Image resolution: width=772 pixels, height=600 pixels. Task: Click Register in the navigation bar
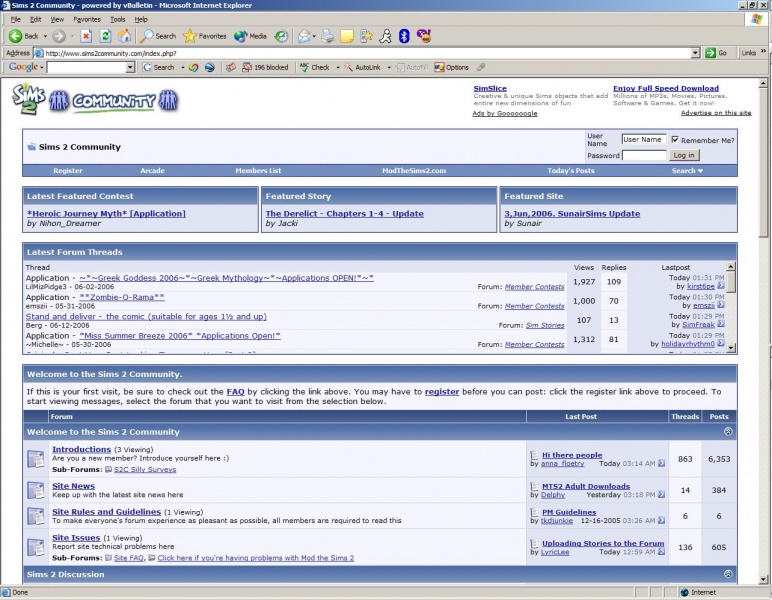pyautogui.click(x=68, y=171)
